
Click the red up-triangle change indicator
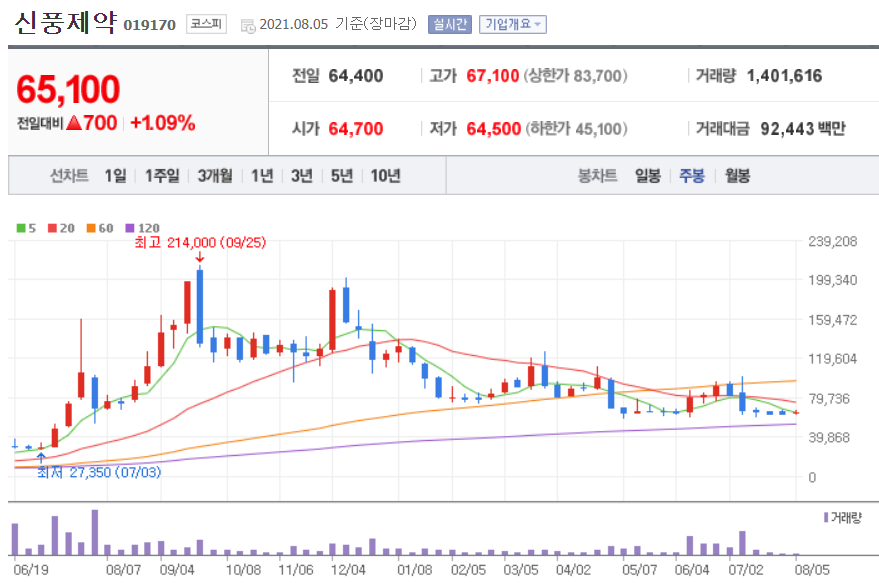(74, 123)
